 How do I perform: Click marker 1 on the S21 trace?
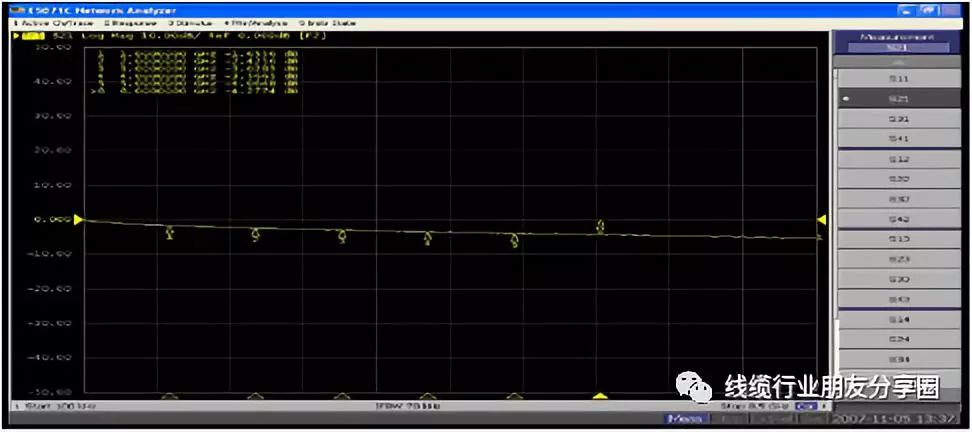click(x=170, y=233)
